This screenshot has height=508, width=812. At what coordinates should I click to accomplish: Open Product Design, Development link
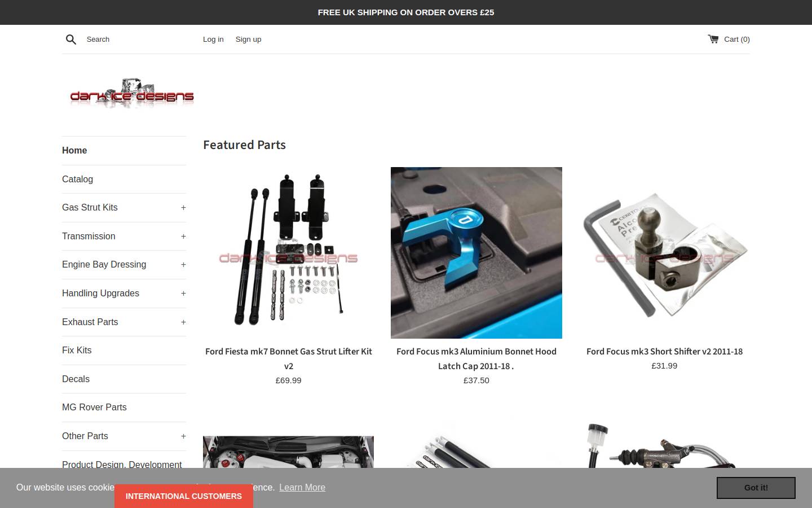122,463
